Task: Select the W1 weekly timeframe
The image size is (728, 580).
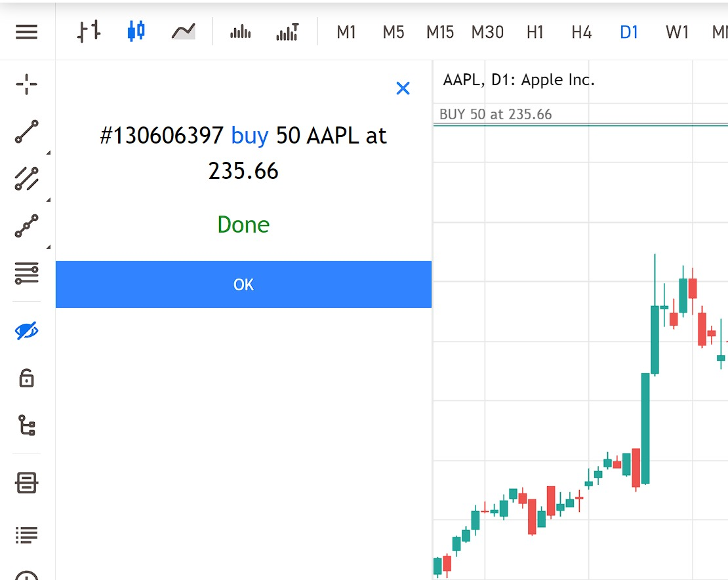Action: click(676, 31)
